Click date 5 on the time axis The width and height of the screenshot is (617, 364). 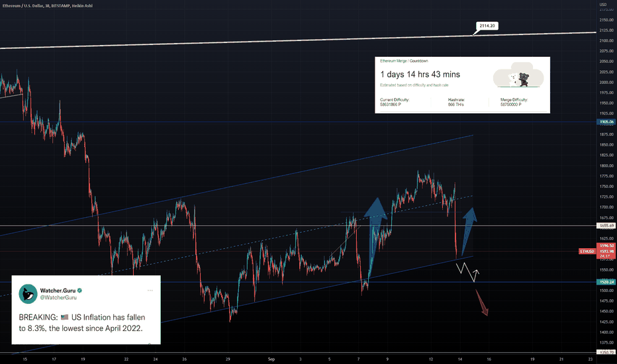[x=330, y=359]
